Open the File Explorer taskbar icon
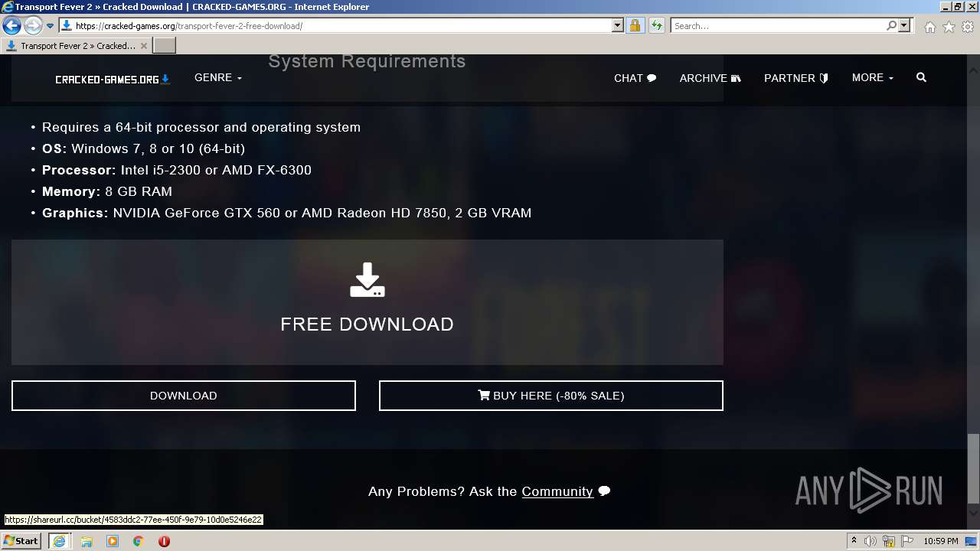The height and width of the screenshot is (551, 980). click(87, 541)
